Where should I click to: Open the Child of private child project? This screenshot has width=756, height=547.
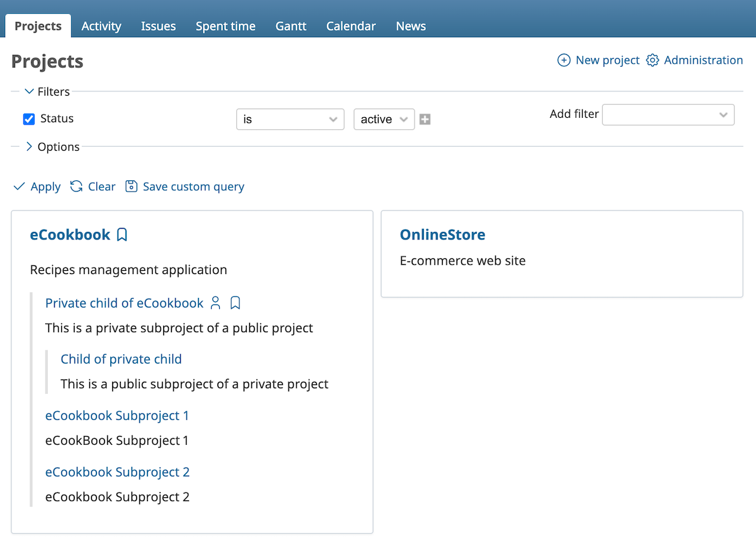pyautogui.click(x=121, y=359)
